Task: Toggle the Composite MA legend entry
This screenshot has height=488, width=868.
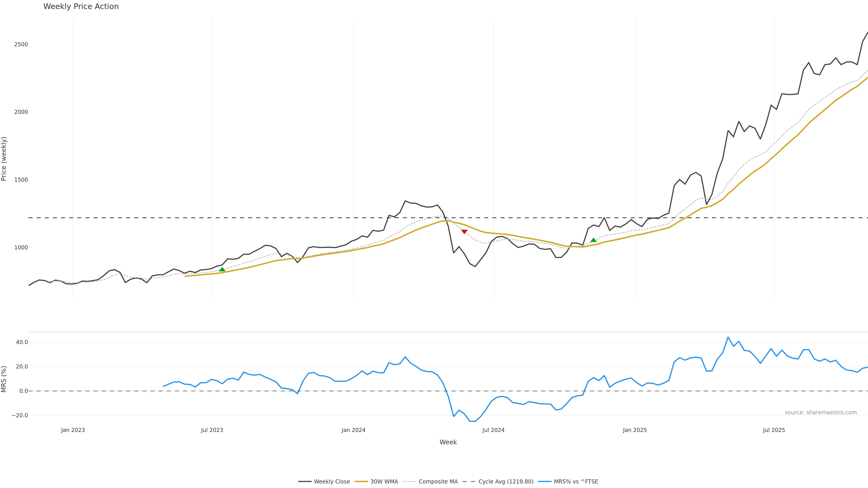Action: tap(438, 482)
